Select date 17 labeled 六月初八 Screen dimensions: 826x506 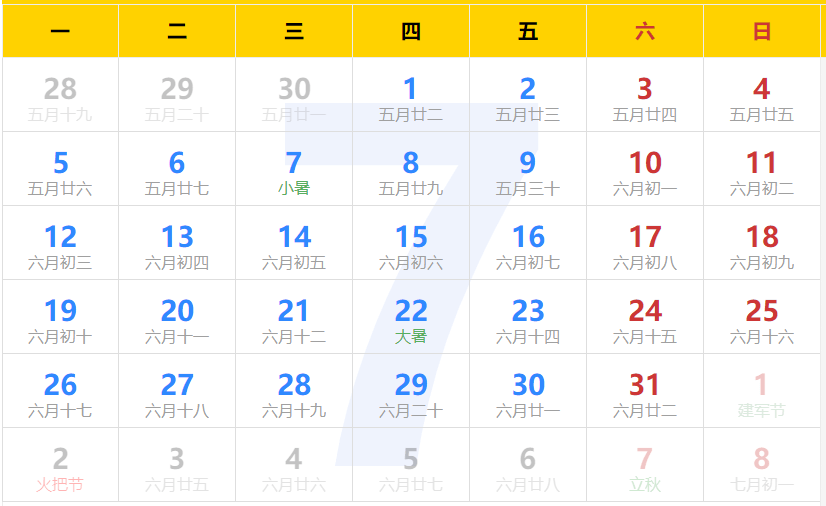click(x=645, y=243)
